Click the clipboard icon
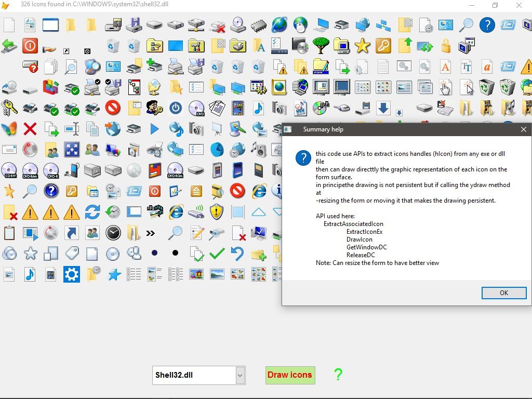This screenshot has height=399, width=532. 9,233
